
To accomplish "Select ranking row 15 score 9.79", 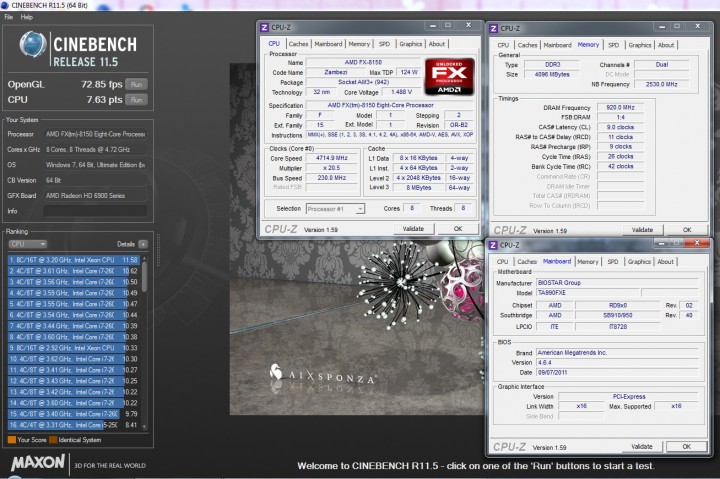I will coord(73,414).
